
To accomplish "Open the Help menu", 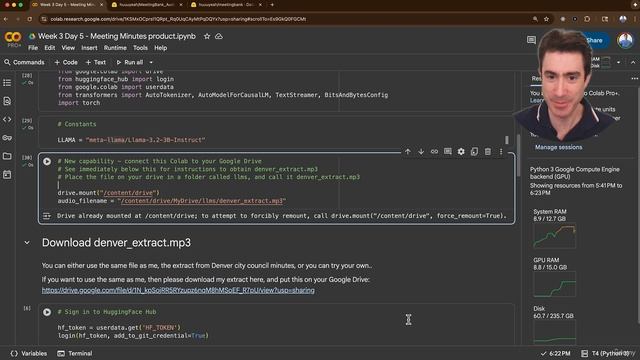I will coord(160,48).
